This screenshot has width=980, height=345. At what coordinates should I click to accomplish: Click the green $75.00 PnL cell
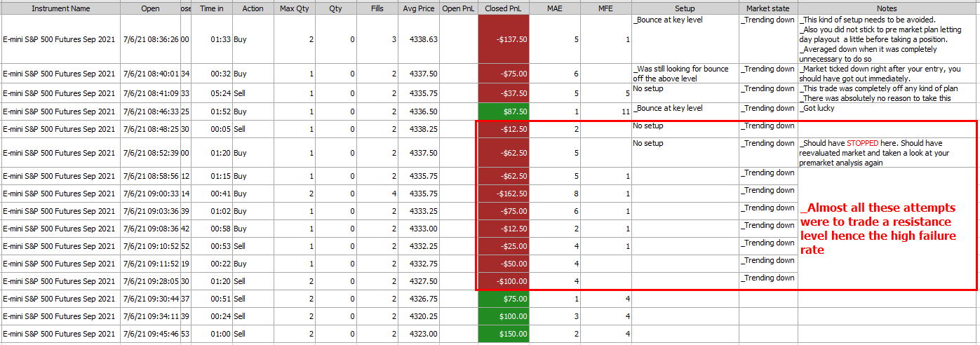tap(503, 299)
